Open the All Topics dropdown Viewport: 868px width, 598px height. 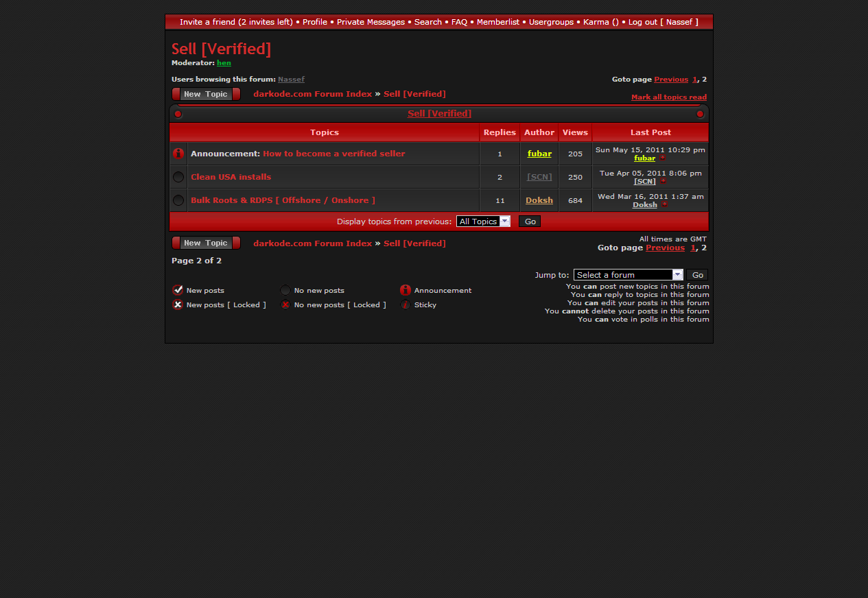(x=483, y=222)
